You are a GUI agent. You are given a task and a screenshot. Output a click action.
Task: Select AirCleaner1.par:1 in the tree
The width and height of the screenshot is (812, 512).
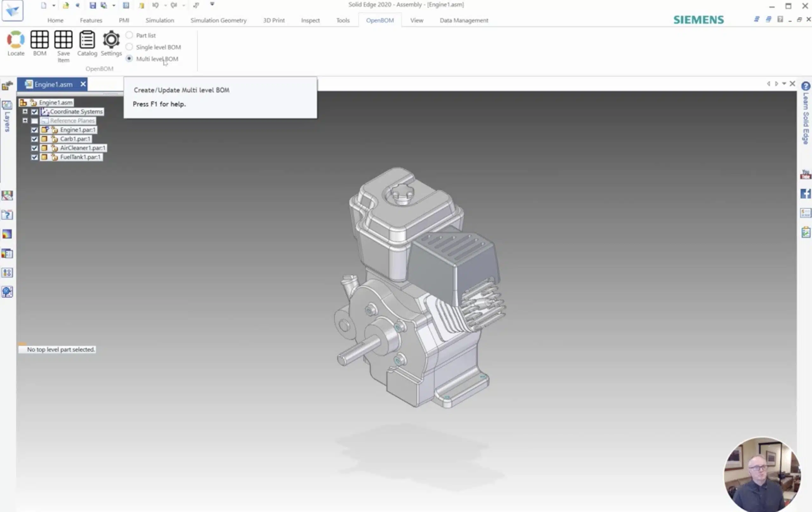coord(82,148)
